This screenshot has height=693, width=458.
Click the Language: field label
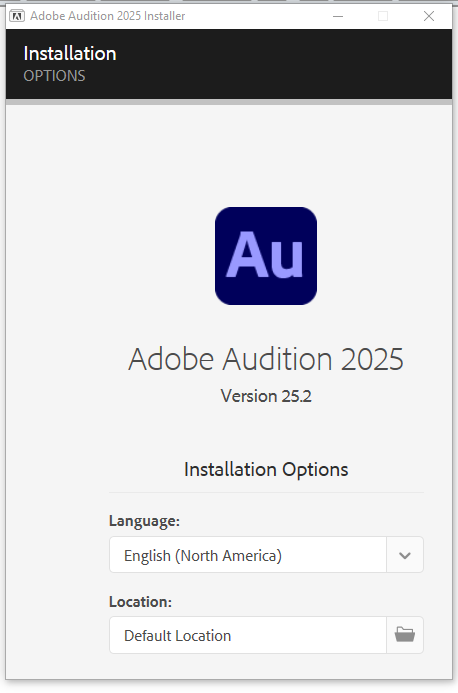click(x=145, y=521)
